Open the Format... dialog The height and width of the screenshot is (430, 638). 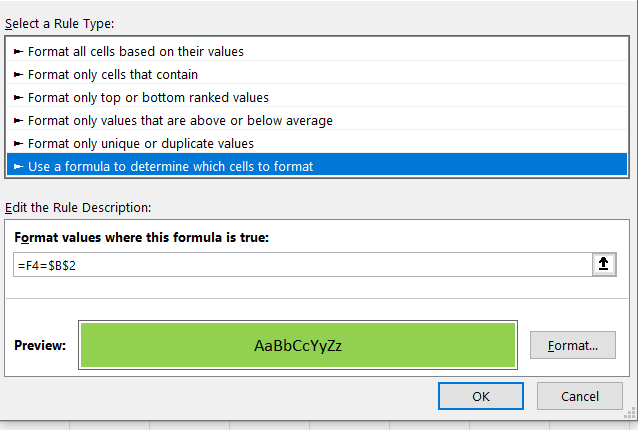coord(573,346)
